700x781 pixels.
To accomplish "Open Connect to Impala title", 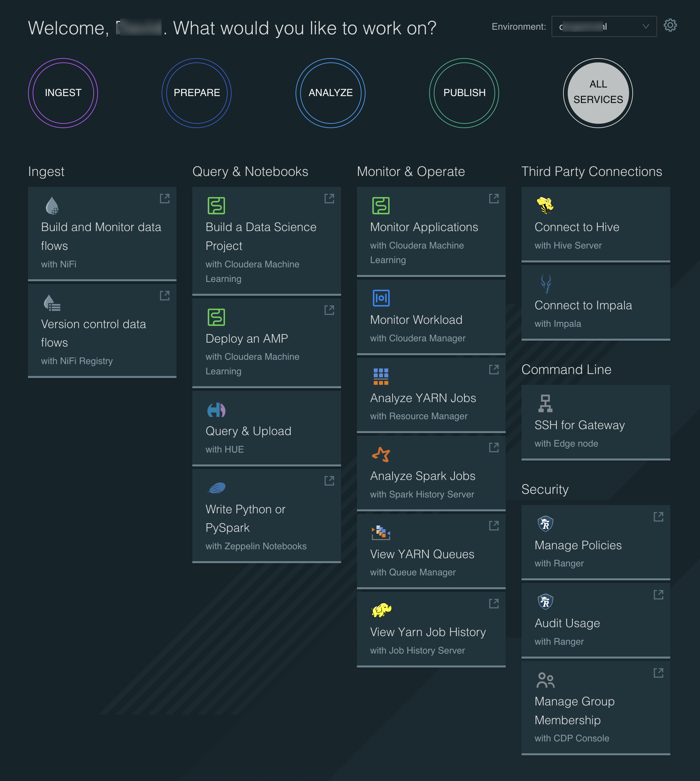I will pos(583,305).
